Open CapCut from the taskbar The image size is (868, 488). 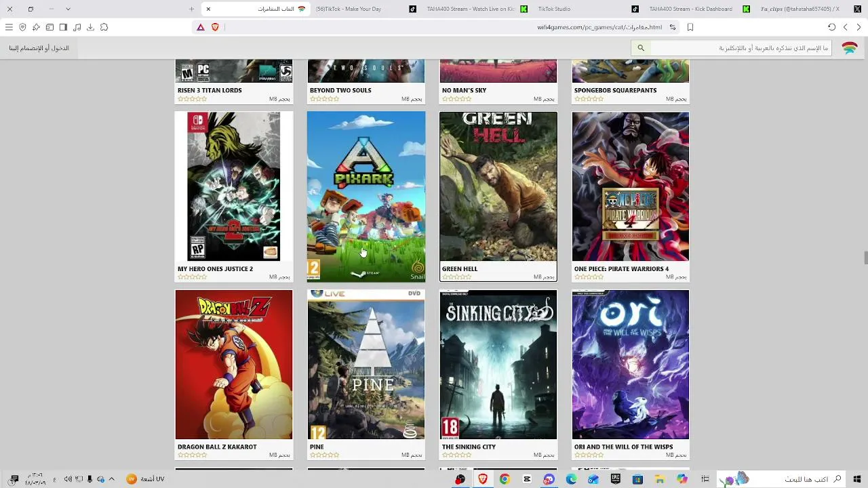(527, 479)
